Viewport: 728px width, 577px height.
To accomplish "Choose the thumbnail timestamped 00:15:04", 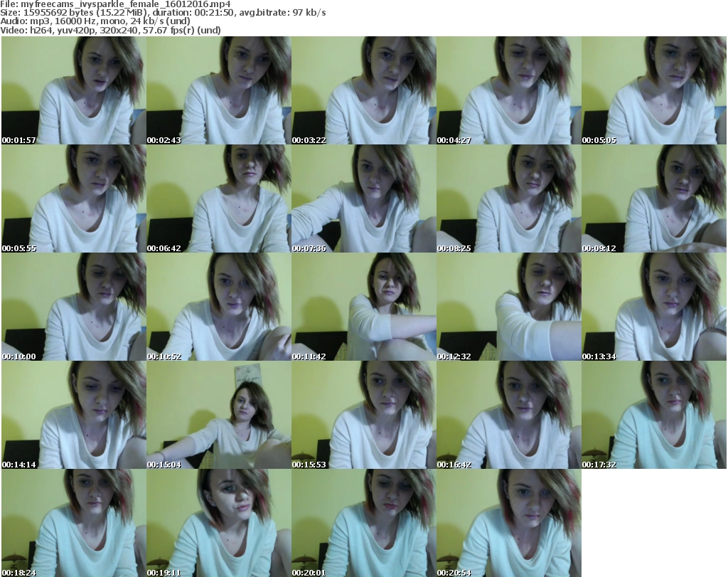I will (x=219, y=414).
